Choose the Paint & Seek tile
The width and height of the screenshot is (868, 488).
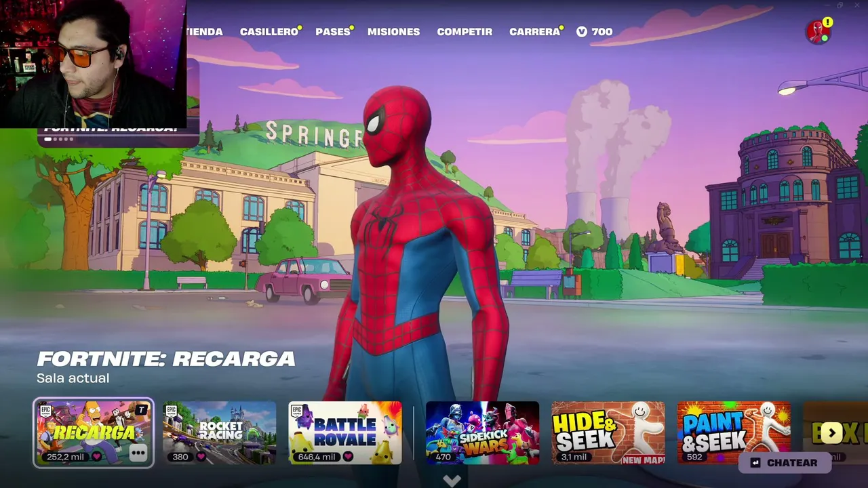tap(734, 433)
